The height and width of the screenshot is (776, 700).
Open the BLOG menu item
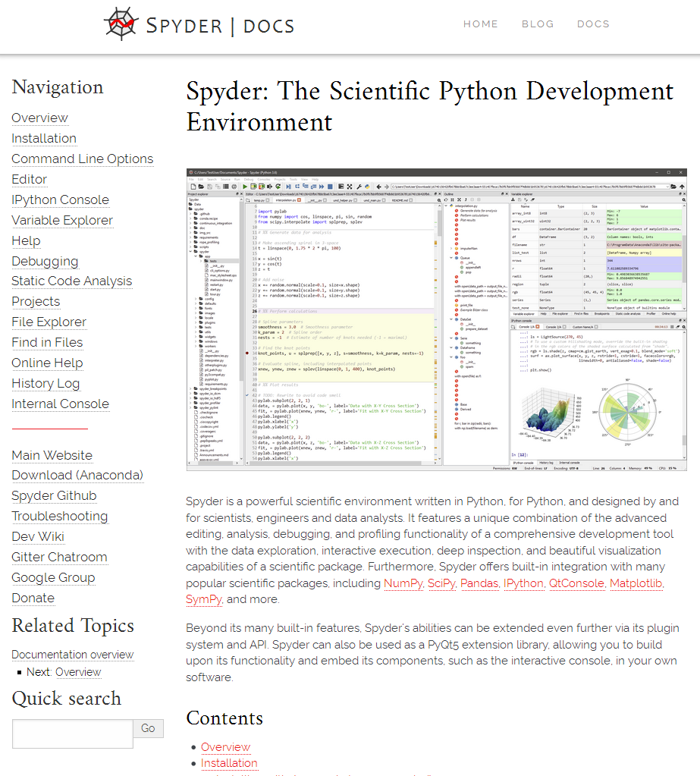click(x=538, y=24)
